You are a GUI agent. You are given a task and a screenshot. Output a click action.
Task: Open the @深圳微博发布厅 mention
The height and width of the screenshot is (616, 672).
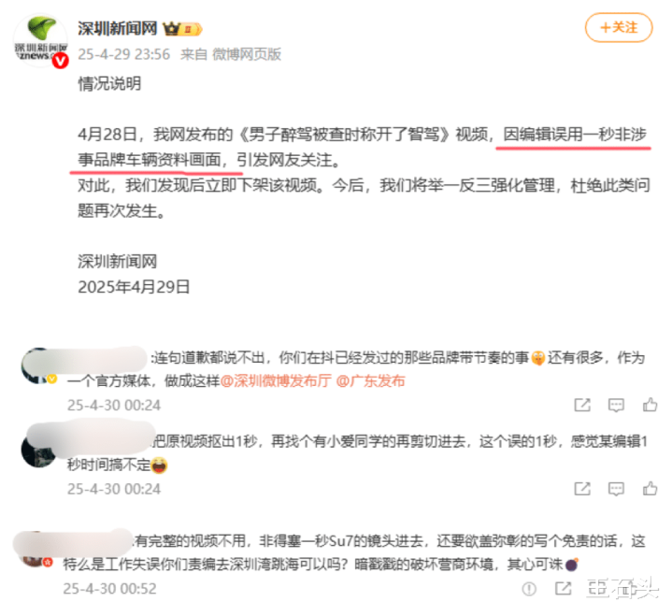276,380
